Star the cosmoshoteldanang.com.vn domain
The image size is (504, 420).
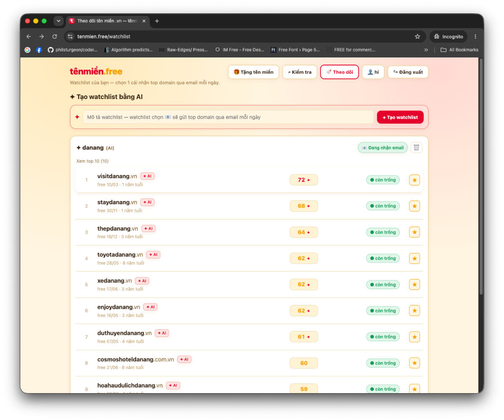[415, 363]
